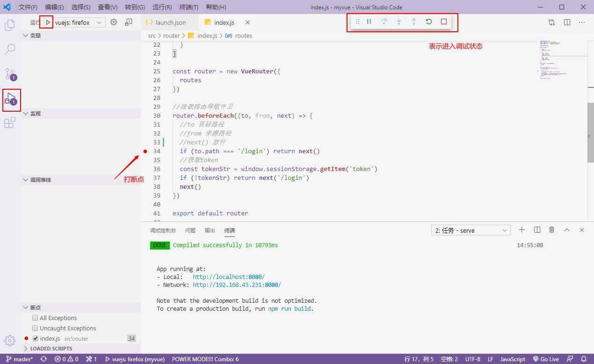Open the http://localhost:8080/ link

pyautogui.click(x=228, y=277)
